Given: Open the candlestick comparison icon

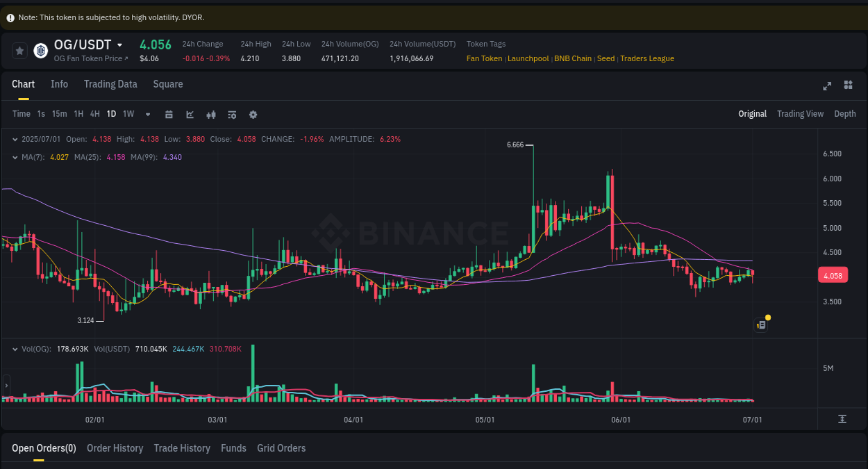Looking at the screenshot, I should tap(210, 113).
